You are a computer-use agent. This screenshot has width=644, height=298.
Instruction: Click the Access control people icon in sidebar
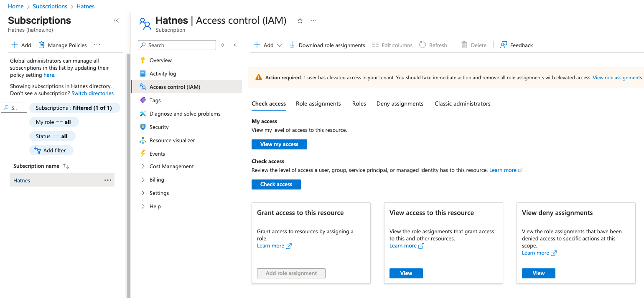coord(143,87)
